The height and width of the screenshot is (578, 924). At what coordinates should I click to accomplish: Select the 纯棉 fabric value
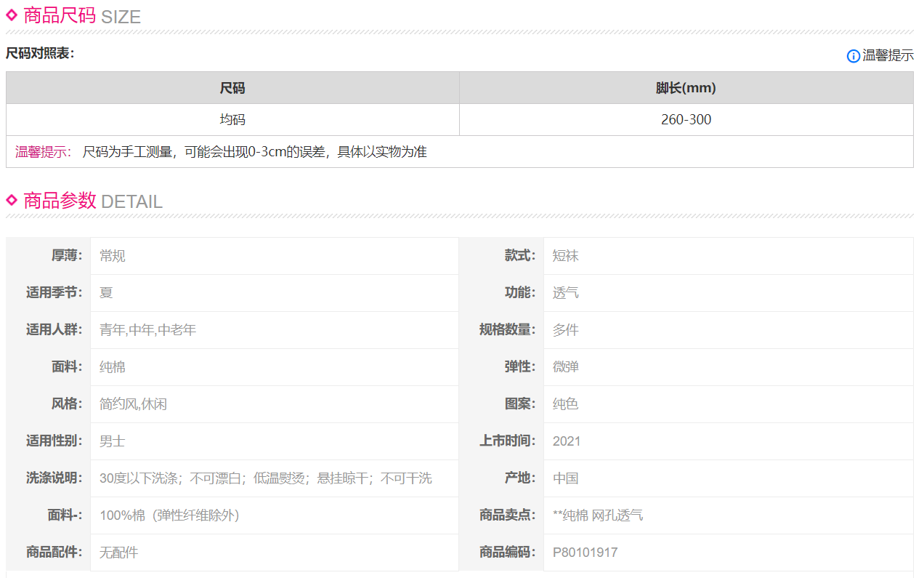[113, 367]
